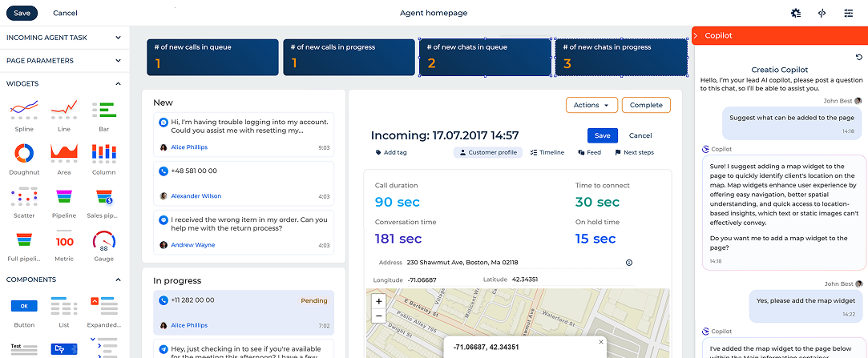
Task: Click the Complete button
Action: pyautogui.click(x=646, y=105)
